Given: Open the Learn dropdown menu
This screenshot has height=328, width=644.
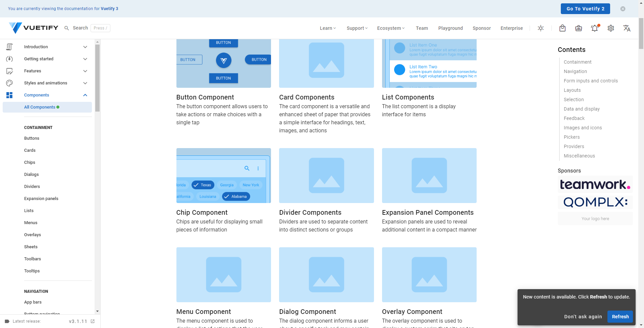Looking at the screenshot, I should pos(328,28).
